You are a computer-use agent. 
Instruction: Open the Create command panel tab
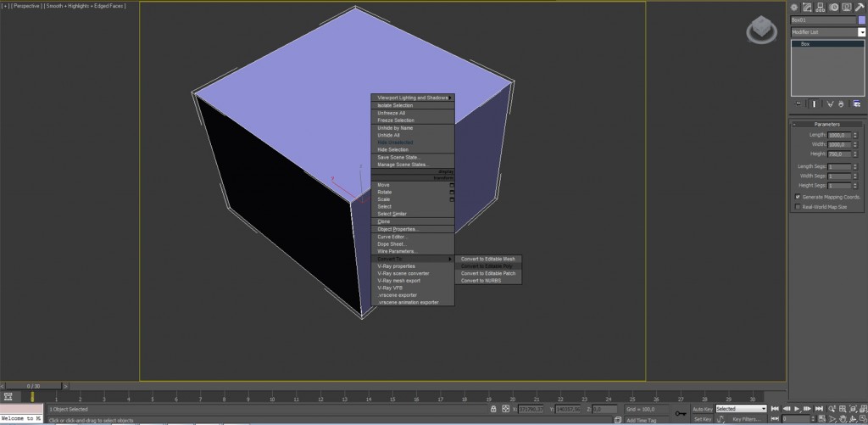pyautogui.click(x=793, y=7)
